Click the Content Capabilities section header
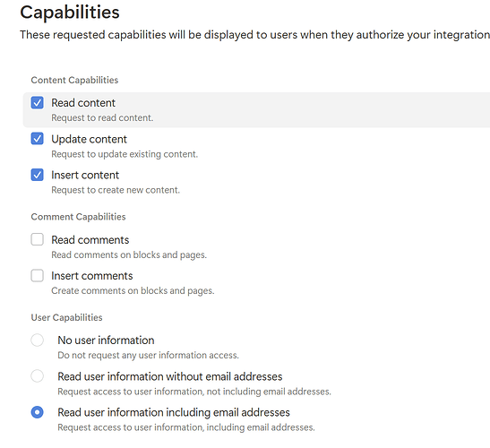 point(74,80)
